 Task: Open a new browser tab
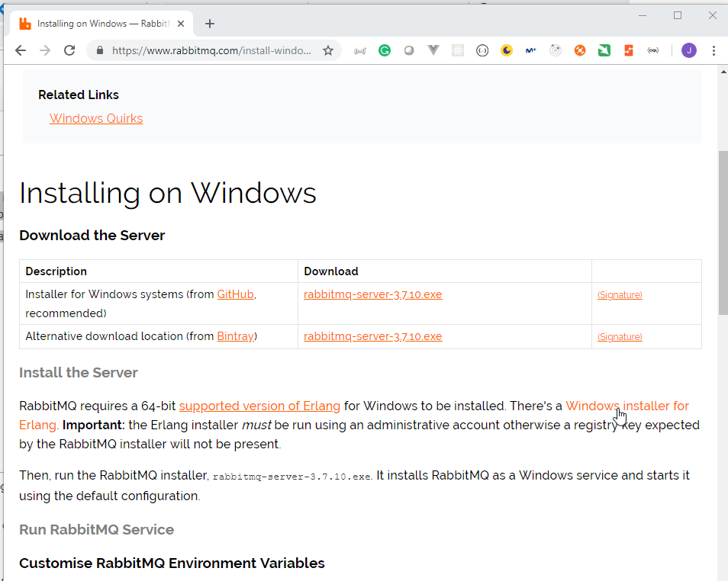(210, 24)
